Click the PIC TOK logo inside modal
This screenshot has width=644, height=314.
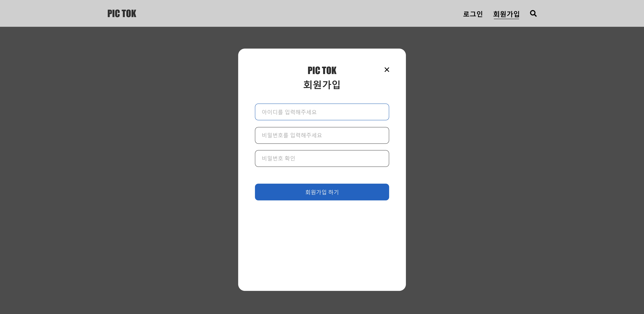click(322, 70)
